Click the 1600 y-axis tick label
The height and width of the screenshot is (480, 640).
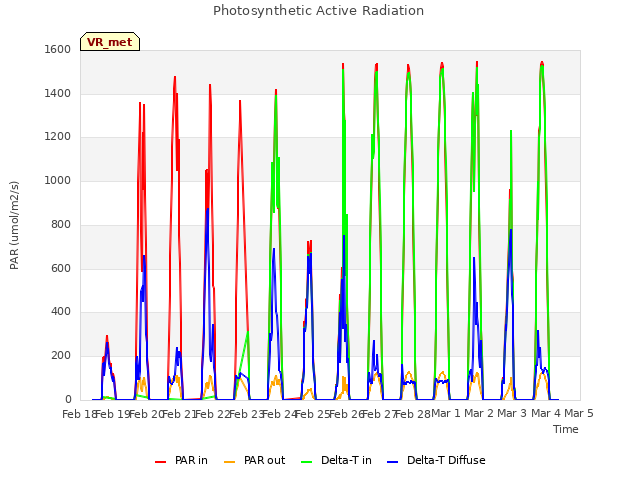(58, 49)
